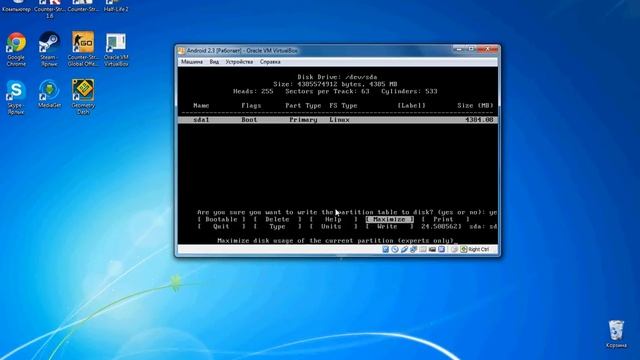Click the 'FS Type' column header
640x360 pixels.
coord(343,105)
